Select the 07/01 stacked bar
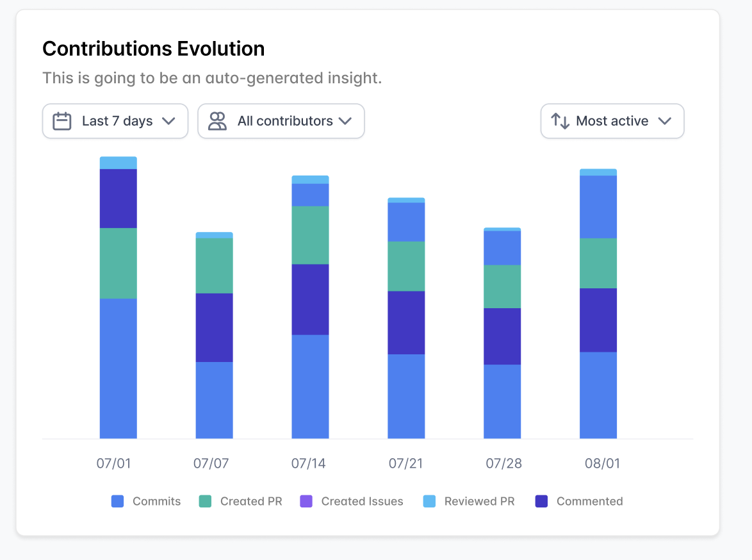Viewport: 752px width, 560px height. pos(119,297)
